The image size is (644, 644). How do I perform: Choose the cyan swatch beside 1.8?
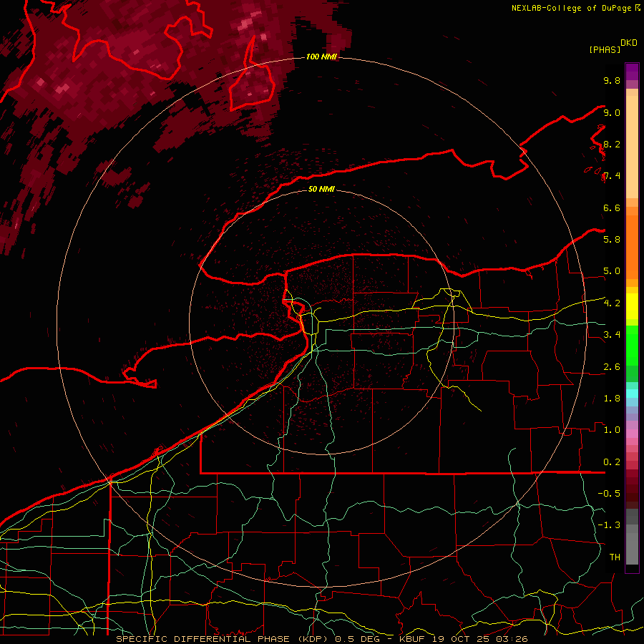[x=632, y=394]
